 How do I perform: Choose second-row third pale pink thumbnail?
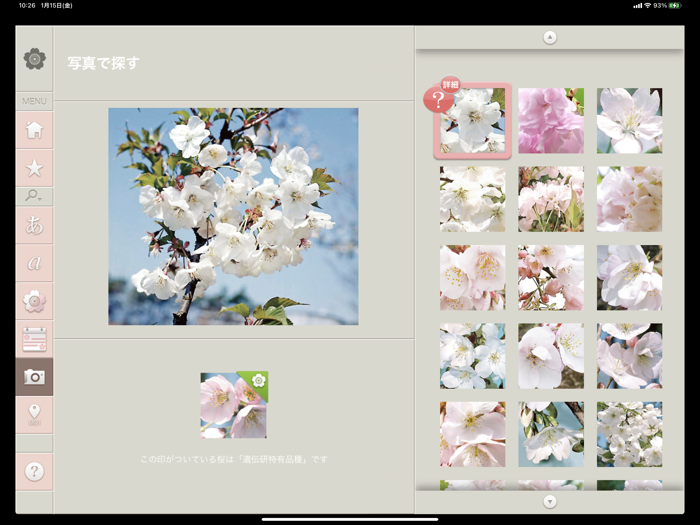(x=629, y=199)
